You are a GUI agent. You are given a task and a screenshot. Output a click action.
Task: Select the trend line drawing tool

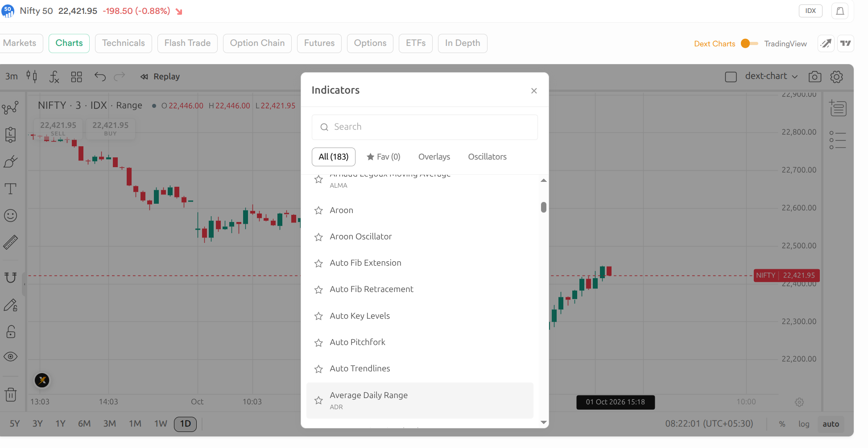click(x=10, y=108)
